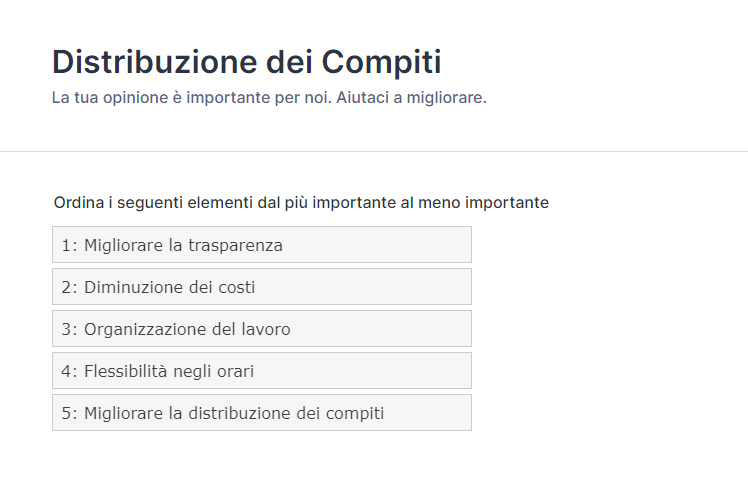Click the 'Distribuzione dei Compiti' heading
748x487 pixels.
pyautogui.click(x=246, y=62)
